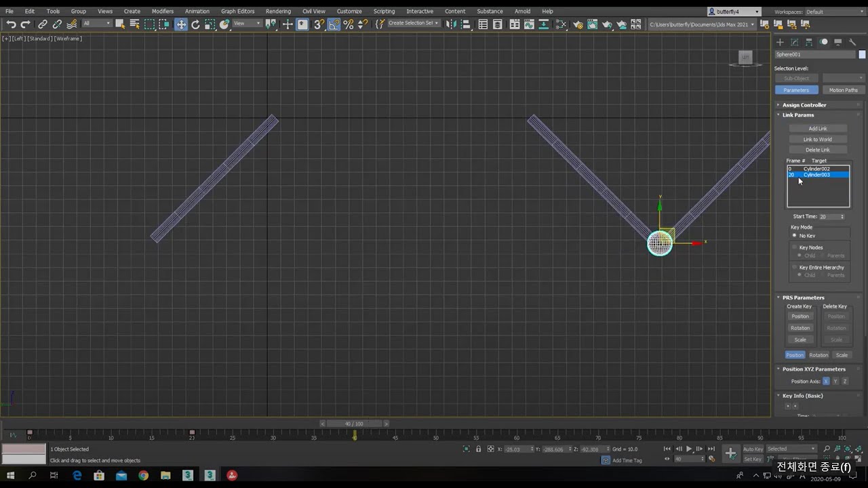Click the Zoom magnifier viewport control
The height and width of the screenshot is (488, 868).
[826, 449]
